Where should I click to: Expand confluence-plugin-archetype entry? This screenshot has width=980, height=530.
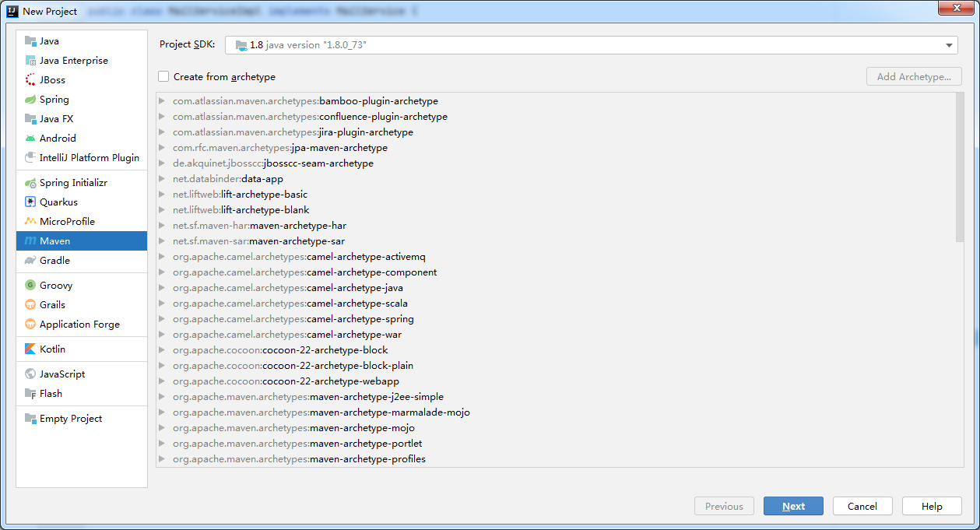(162, 117)
